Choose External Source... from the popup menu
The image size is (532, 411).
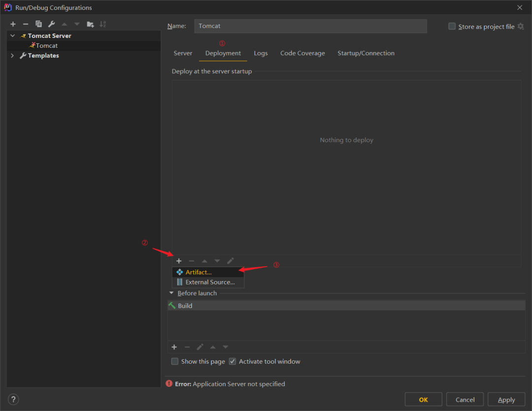pyautogui.click(x=208, y=282)
